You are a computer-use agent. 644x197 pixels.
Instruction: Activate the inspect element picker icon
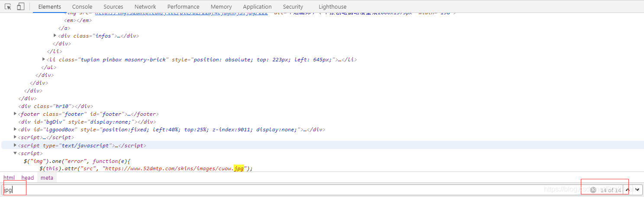click(8, 6)
